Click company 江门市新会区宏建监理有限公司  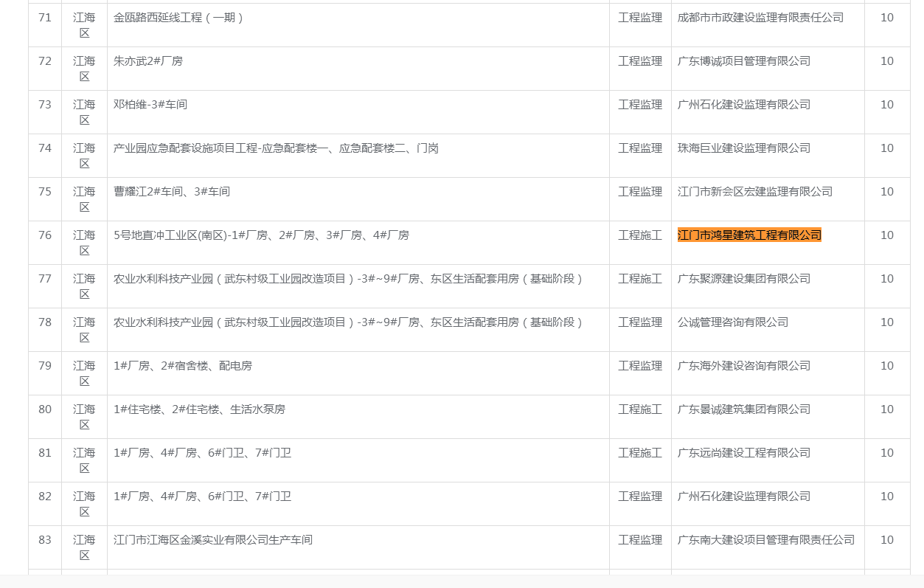tap(755, 192)
